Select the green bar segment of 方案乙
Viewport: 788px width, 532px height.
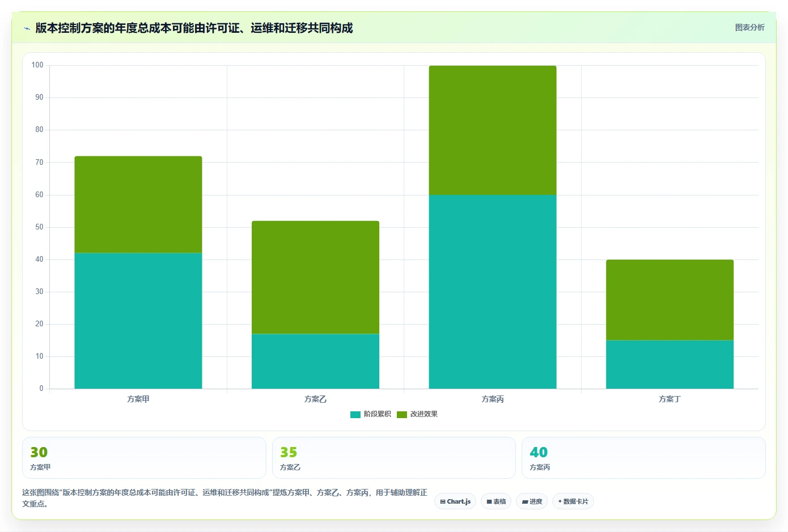point(315,278)
